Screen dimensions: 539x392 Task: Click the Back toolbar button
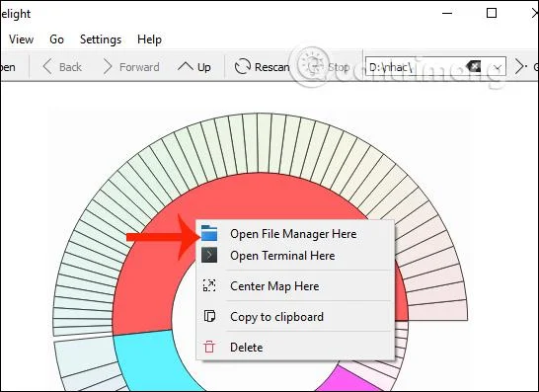coord(62,67)
